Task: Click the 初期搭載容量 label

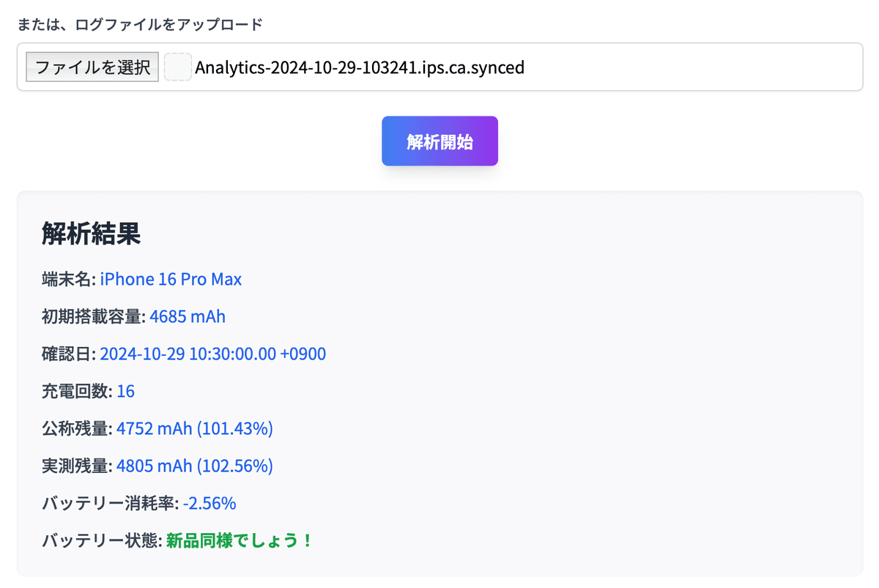Action: tap(94, 316)
